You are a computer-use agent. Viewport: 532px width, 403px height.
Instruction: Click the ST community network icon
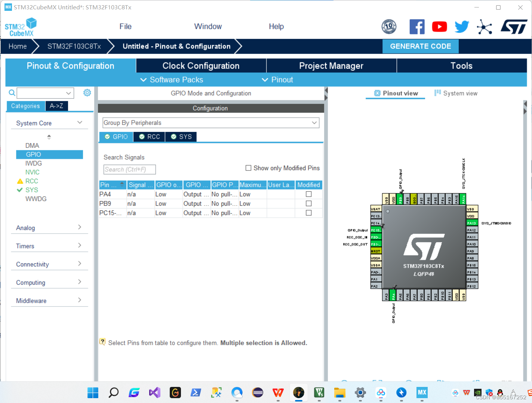tap(485, 27)
